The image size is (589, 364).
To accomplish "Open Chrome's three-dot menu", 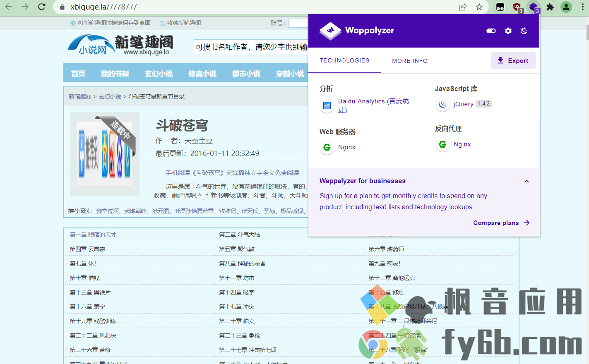I will [582, 7].
